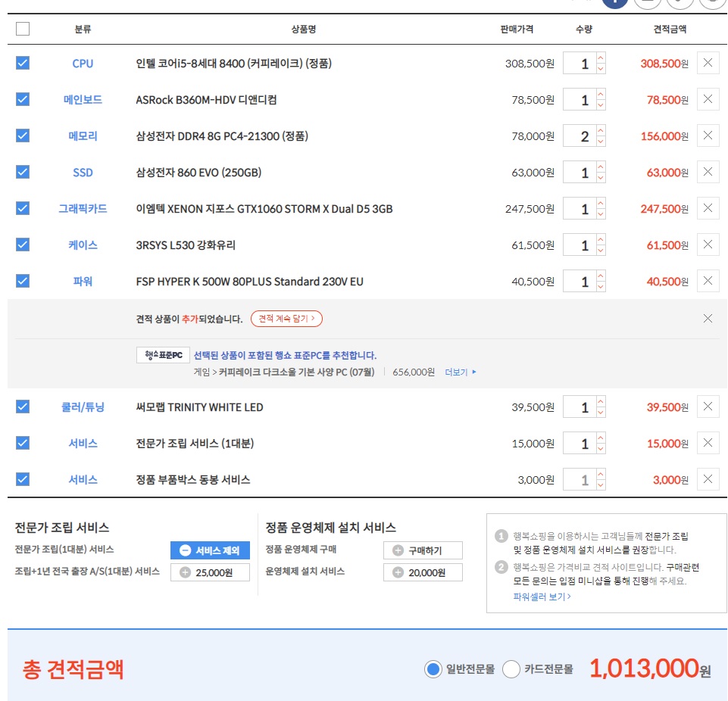Click the 견적 계속 담기 button

point(286,319)
